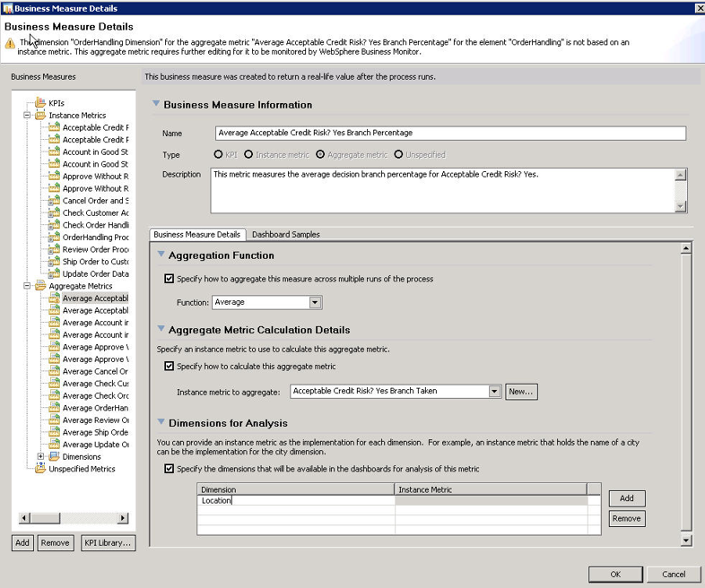The width and height of the screenshot is (705, 588).
Task: Select the Cancel Order instance metric icon
Action: point(54,201)
